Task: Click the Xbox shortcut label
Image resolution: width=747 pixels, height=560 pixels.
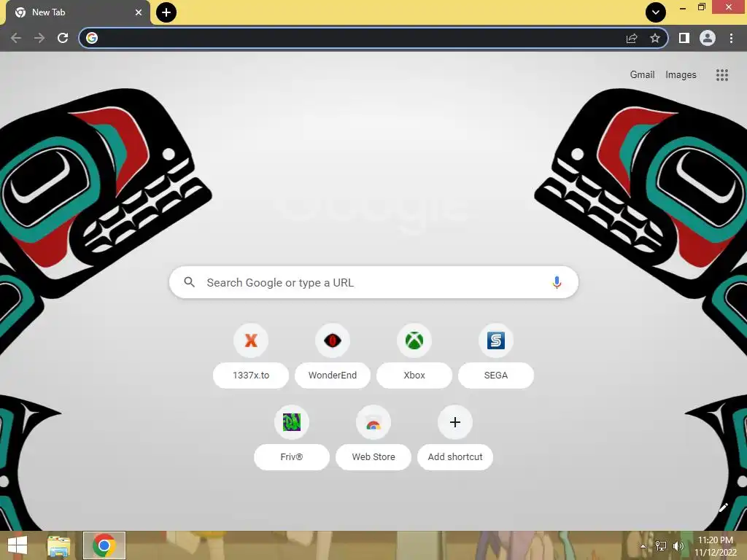Action: [x=414, y=376]
